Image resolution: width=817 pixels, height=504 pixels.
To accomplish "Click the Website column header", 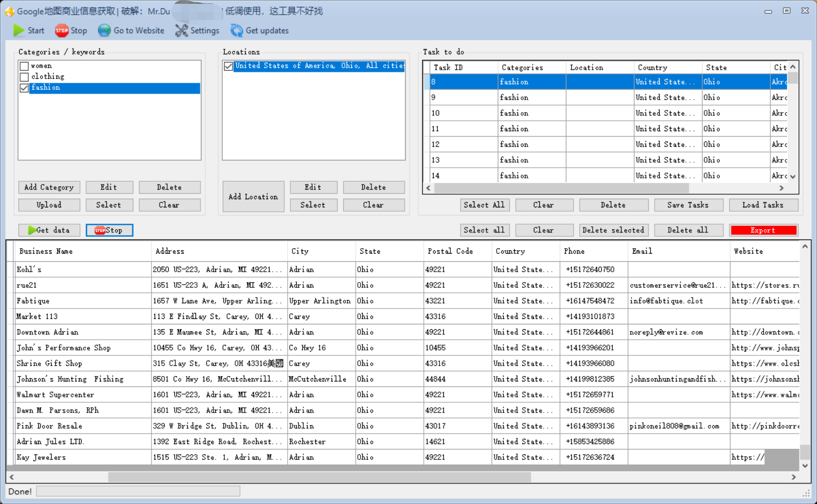I will [x=765, y=251].
